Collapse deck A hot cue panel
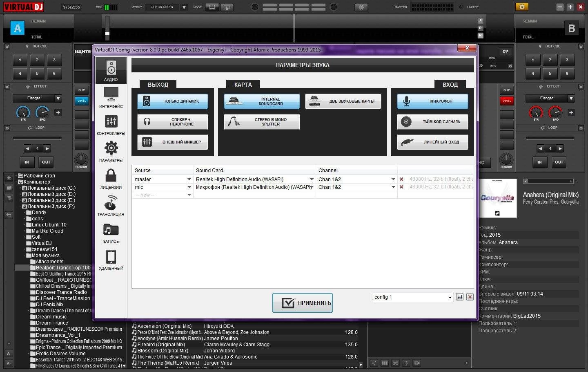Image resolution: width=588 pixels, height=372 pixels. (x=7, y=47)
